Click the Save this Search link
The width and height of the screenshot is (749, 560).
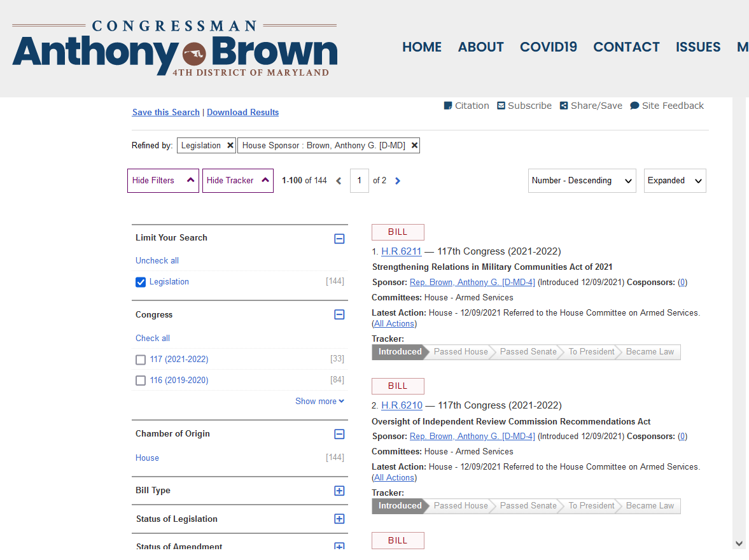165,112
